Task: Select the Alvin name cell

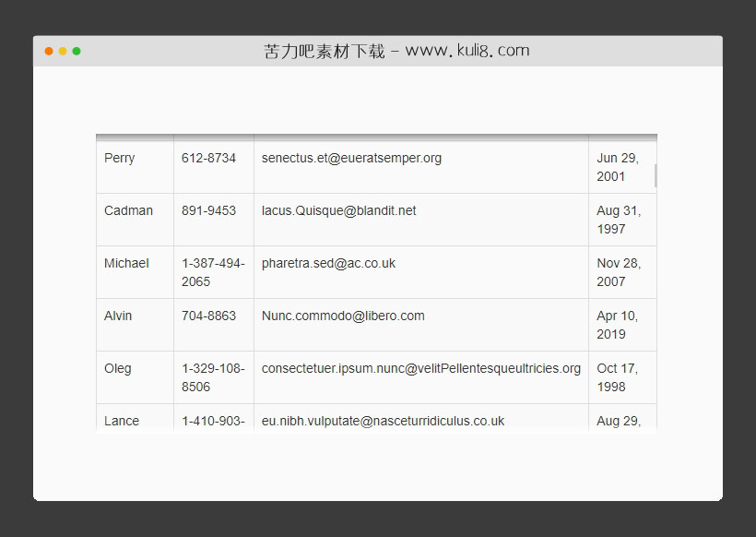Action: (x=118, y=316)
